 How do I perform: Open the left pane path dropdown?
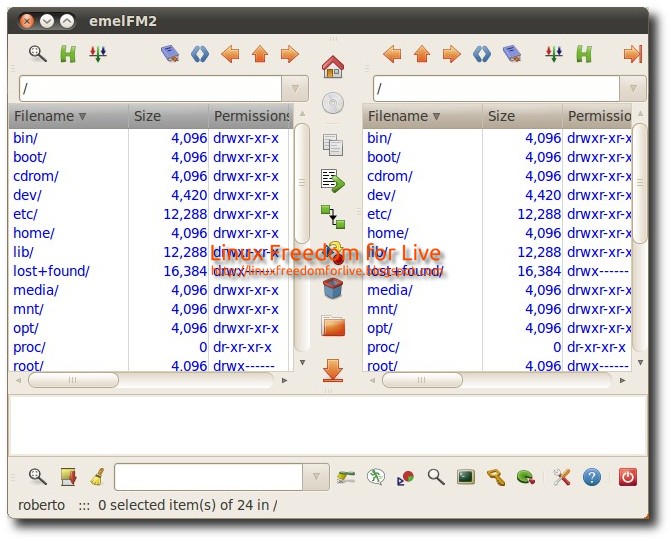pos(295,89)
